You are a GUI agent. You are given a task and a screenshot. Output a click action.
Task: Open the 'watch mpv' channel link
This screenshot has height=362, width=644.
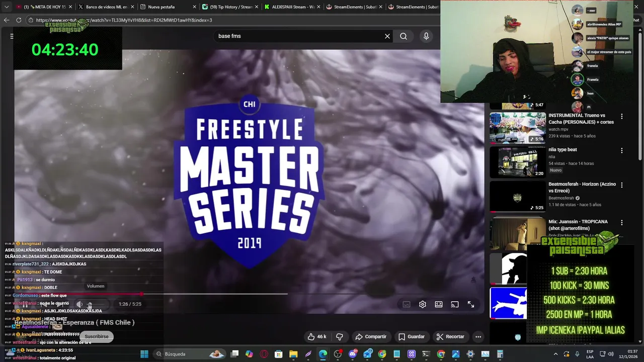558,129
